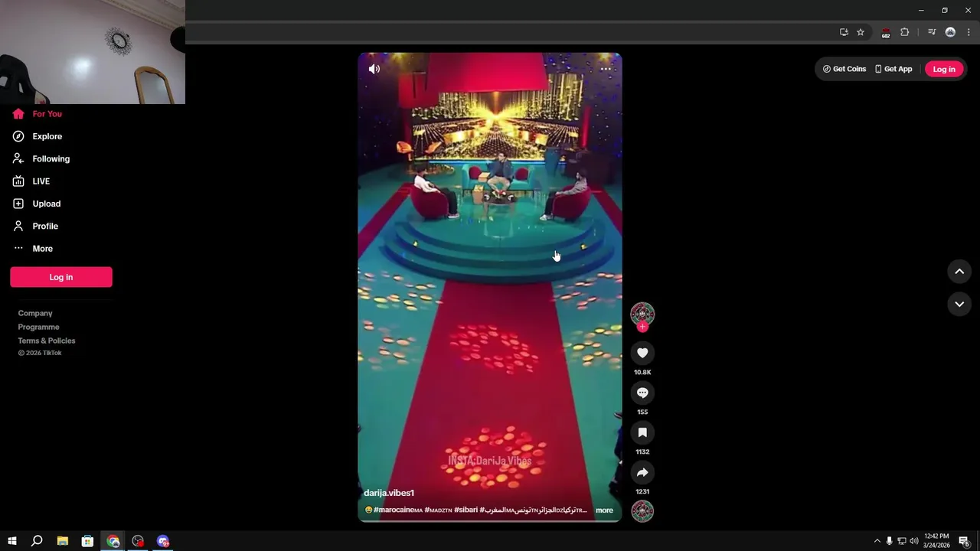This screenshot has height=551, width=980.
Task: Expand the Programme footer section
Action: click(39, 327)
